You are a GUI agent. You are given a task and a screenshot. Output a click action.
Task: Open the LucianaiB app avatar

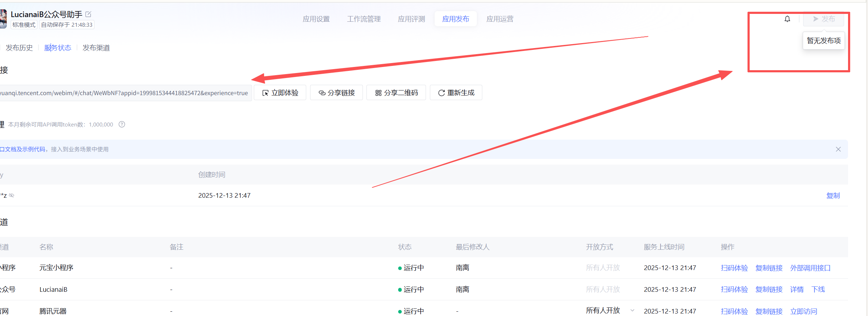click(x=3, y=19)
